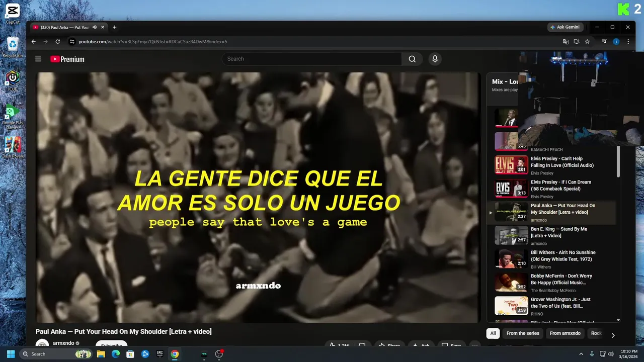Click KAMACHI PEACH channel name
Image resolution: width=644 pixels, height=362 pixels.
546,150
